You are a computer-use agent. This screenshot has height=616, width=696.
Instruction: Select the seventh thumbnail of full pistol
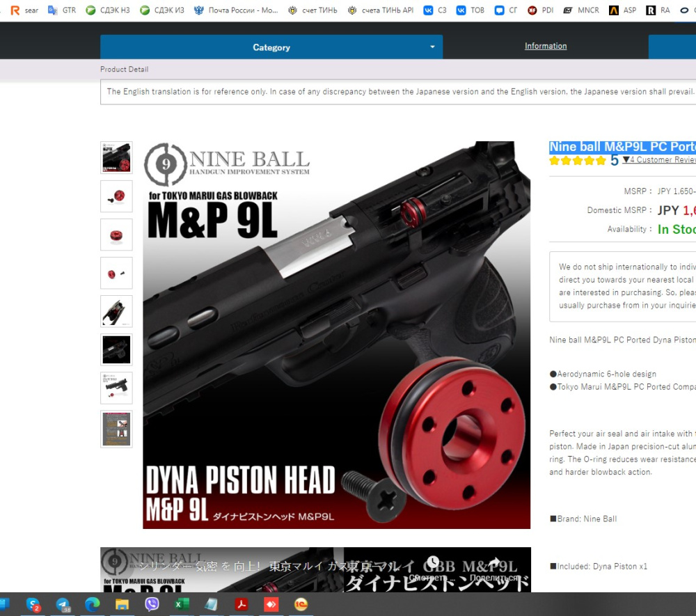coord(116,388)
